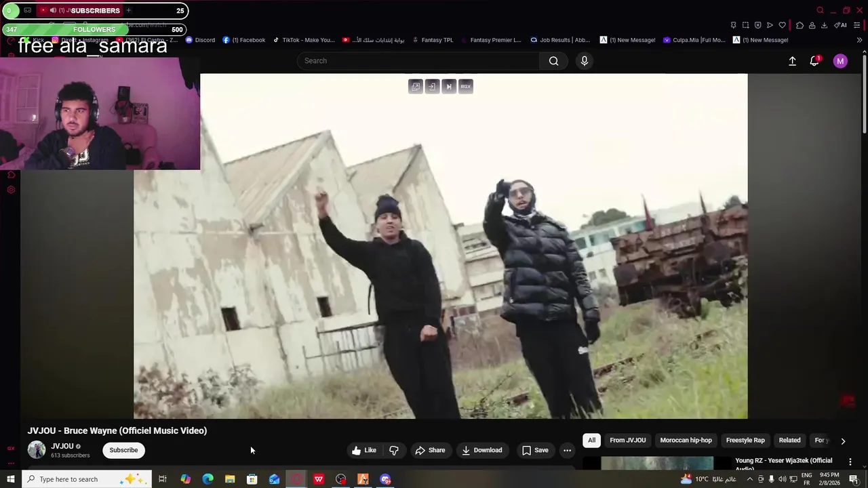Subscribe to the JVJOU channel
The width and height of the screenshot is (868, 488).
tap(123, 450)
